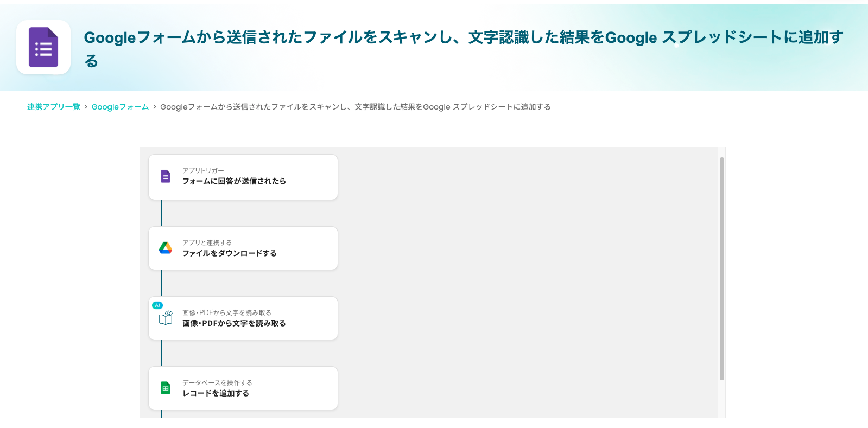Click the Google Drive icon in the flow

point(166,248)
